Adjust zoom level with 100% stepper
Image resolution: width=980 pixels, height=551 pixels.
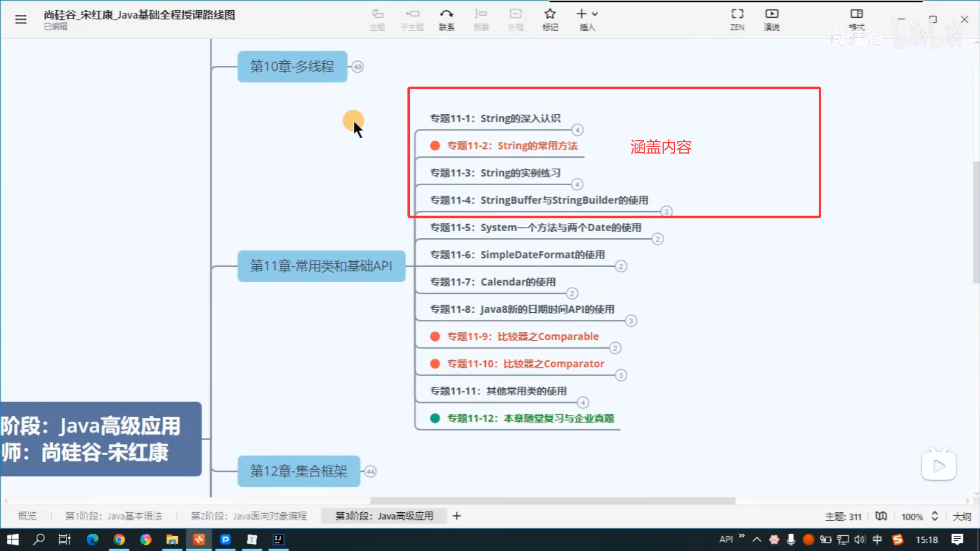coord(935,516)
